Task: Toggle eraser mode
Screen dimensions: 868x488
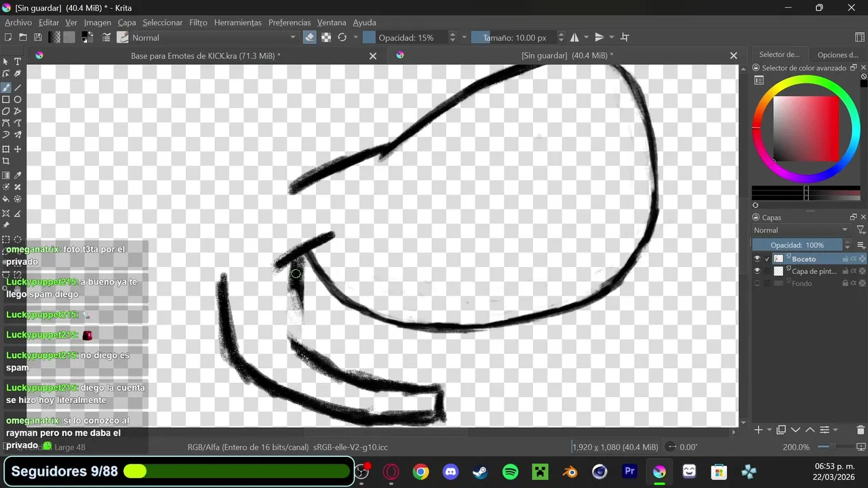Action: (x=309, y=37)
